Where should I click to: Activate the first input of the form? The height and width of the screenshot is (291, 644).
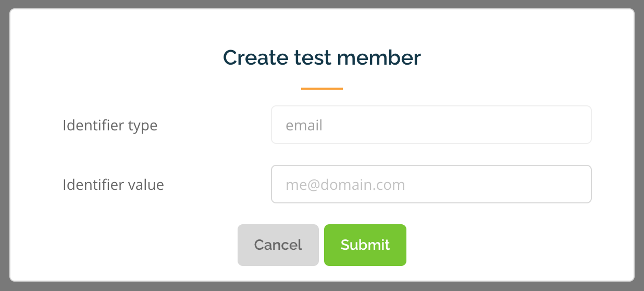tap(431, 125)
